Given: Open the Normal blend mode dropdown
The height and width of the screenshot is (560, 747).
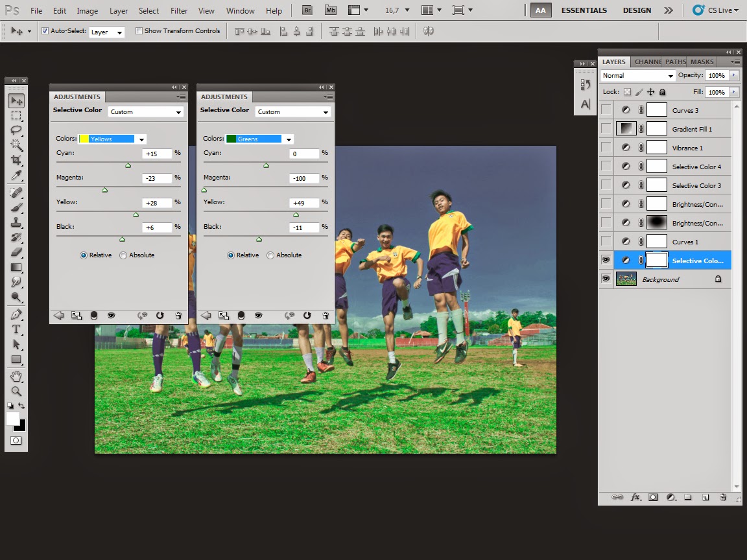Looking at the screenshot, I should (x=637, y=76).
